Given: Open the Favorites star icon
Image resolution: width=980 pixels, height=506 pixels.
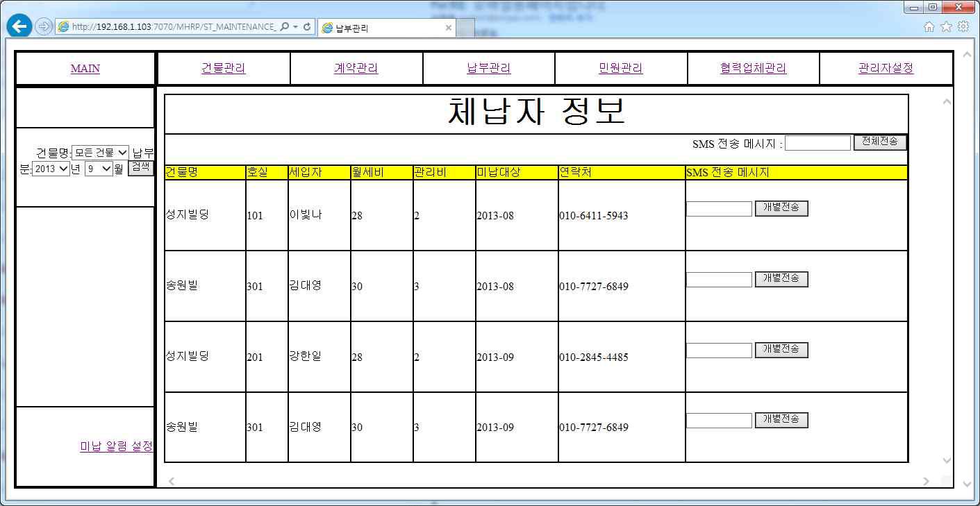Looking at the screenshot, I should [x=946, y=26].
